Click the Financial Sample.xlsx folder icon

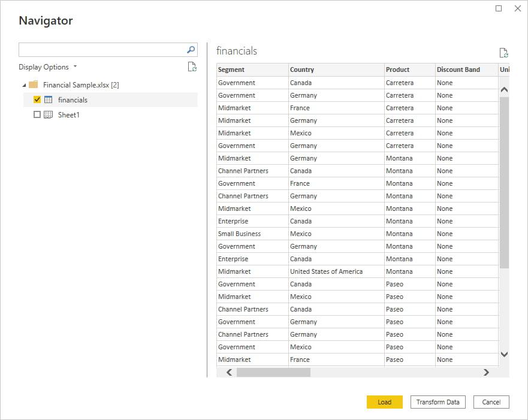click(x=34, y=85)
